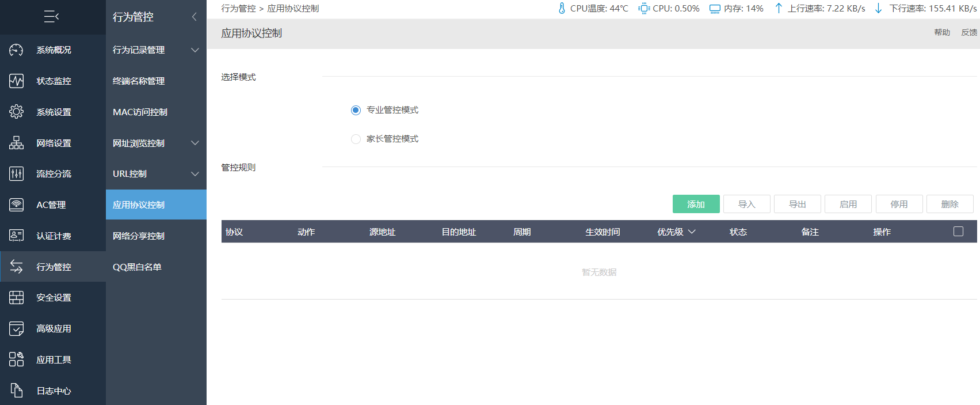Open 网络分享控制 menu item
This screenshot has width=980, height=405.
[x=156, y=236]
